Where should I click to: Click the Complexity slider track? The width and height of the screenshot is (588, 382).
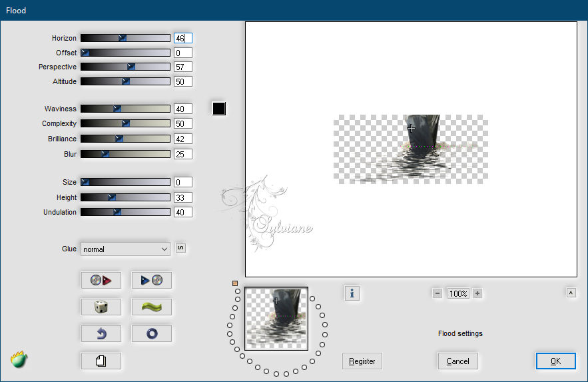click(125, 123)
